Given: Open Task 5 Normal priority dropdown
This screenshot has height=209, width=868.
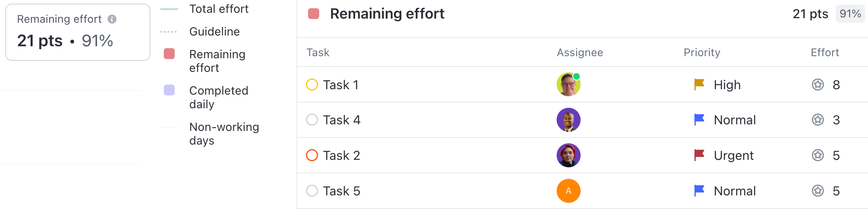Looking at the screenshot, I should point(735,191).
